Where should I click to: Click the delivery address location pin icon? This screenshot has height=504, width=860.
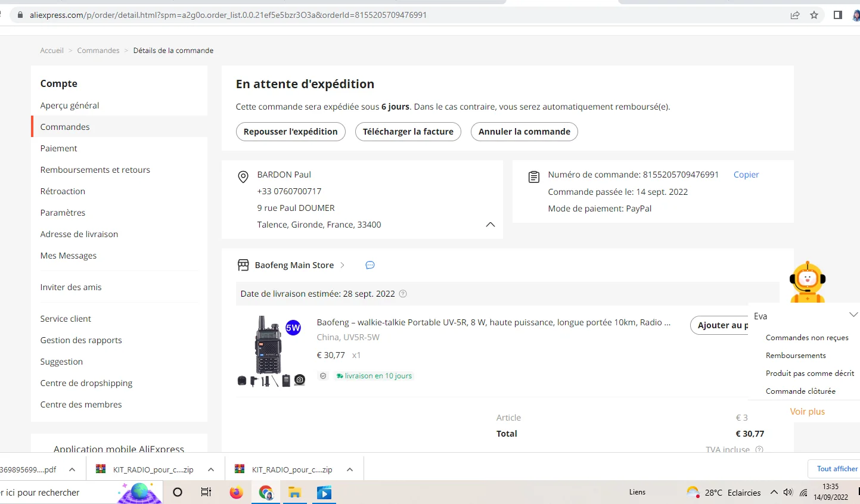tap(243, 177)
